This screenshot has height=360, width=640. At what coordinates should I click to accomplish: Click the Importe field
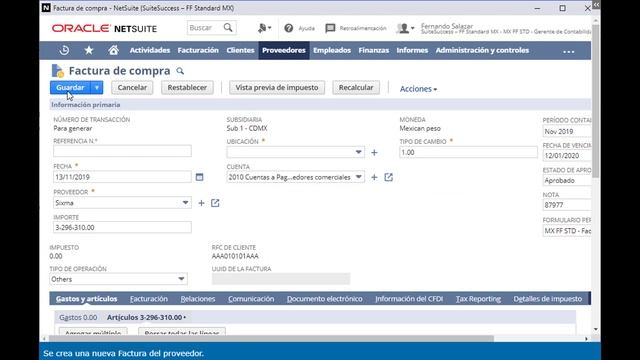122,227
